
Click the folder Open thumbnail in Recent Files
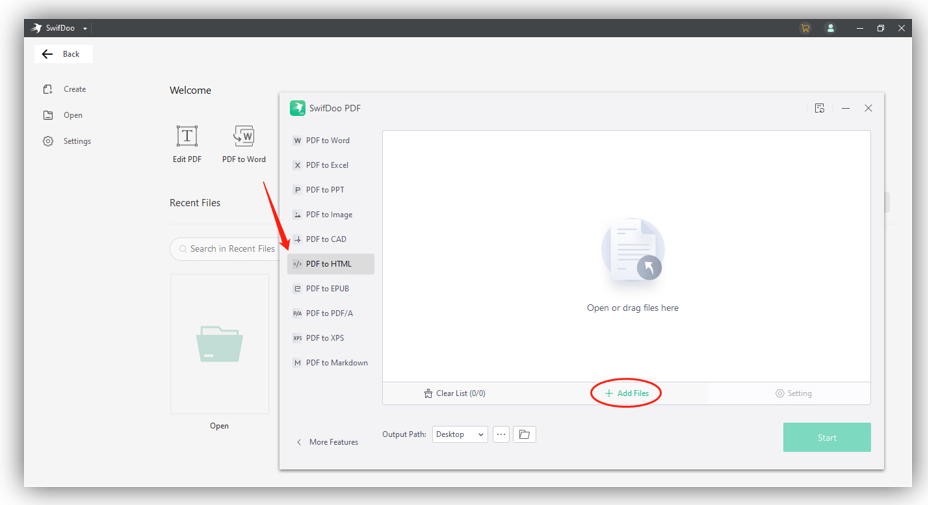[220, 344]
